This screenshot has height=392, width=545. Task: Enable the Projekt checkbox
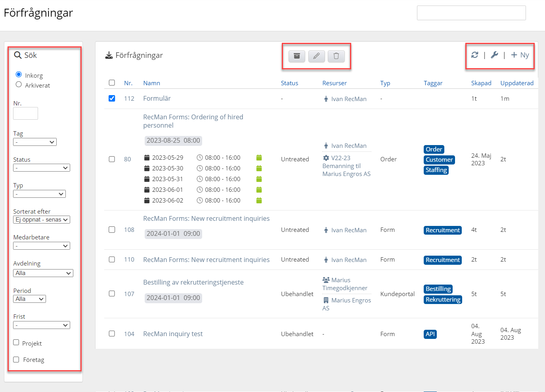[16, 342]
